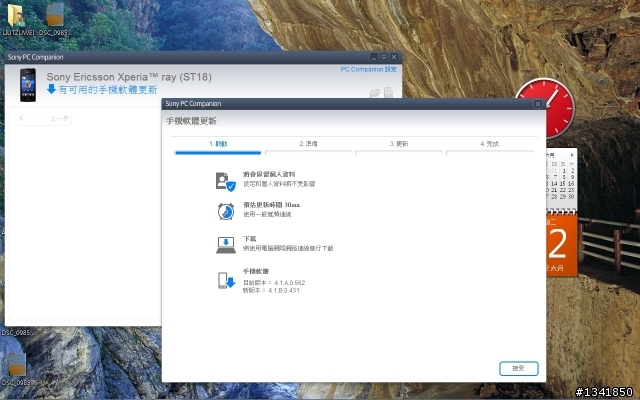Maximize the back Sony PC Companion window
The image size is (640, 400).
[384, 57]
